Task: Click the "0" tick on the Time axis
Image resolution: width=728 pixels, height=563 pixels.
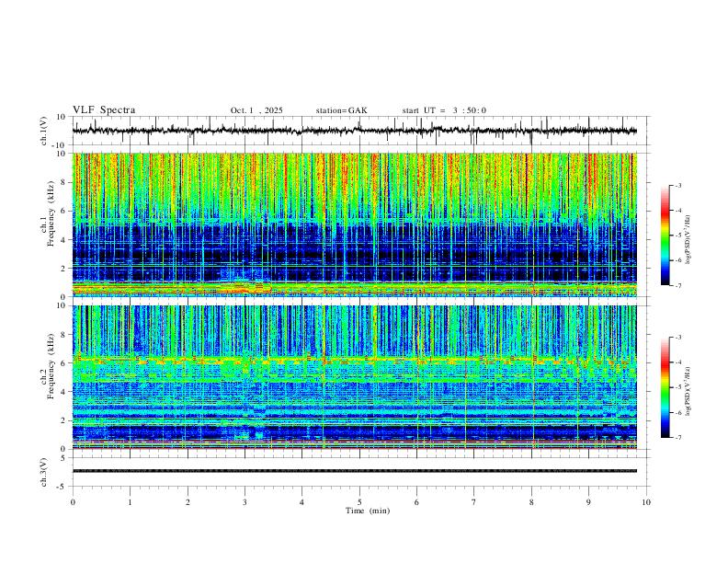Action: [x=73, y=502]
